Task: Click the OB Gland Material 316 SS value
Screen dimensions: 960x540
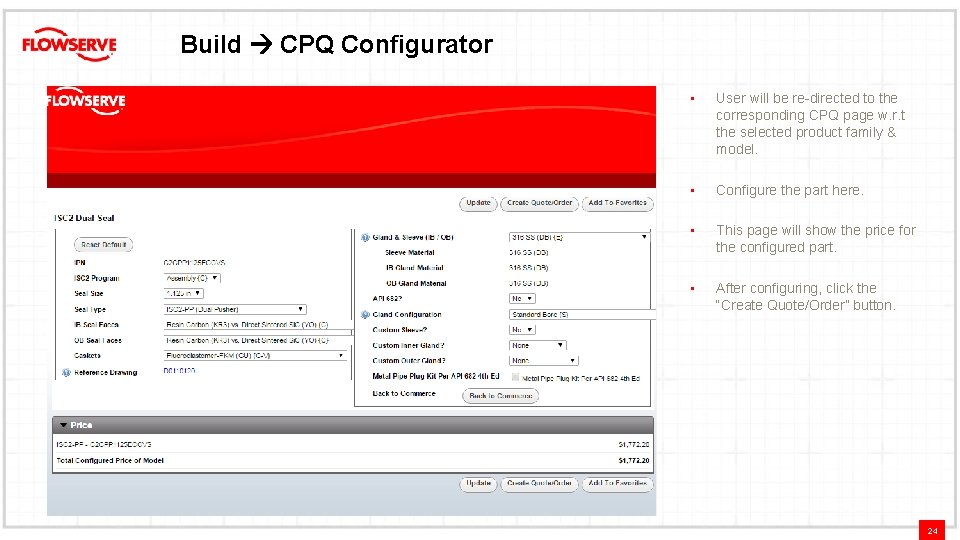Action: click(x=528, y=283)
